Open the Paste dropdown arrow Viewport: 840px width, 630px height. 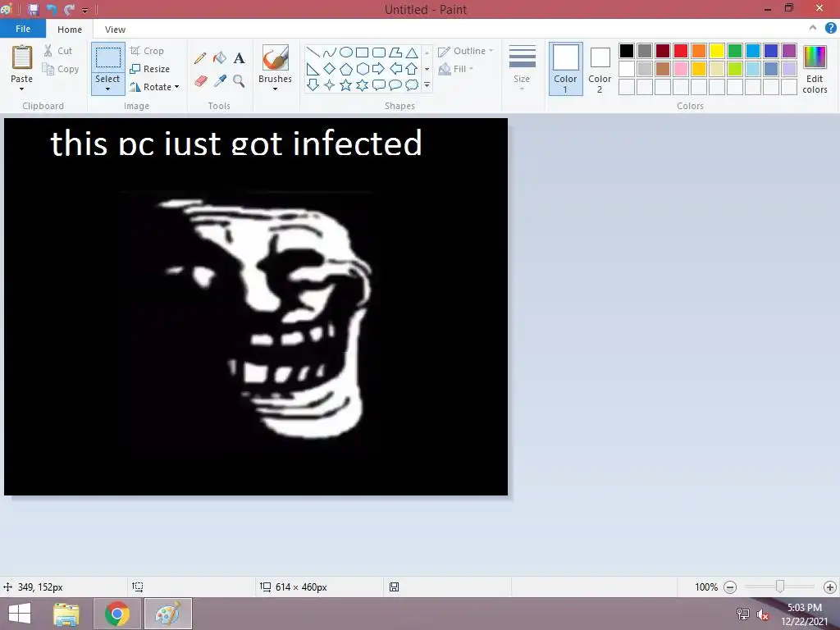pos(22,89)
